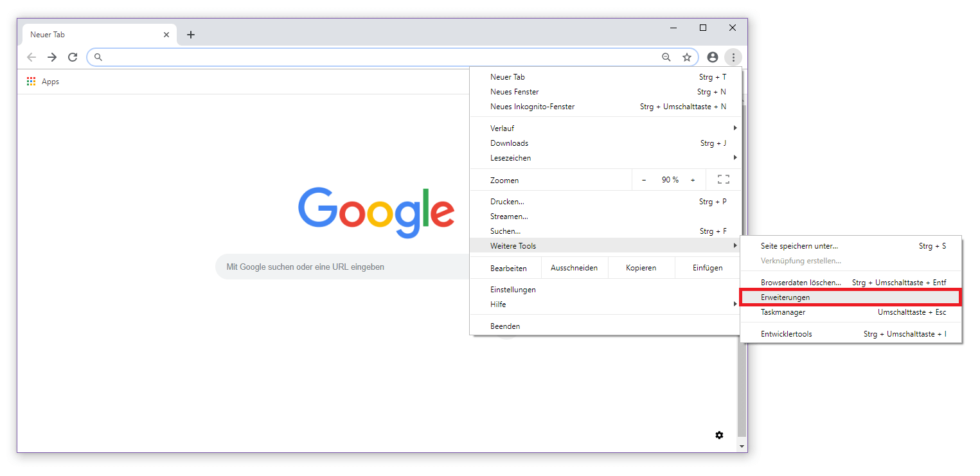Expand the Hilfe submenu

[x=606, y=304]
